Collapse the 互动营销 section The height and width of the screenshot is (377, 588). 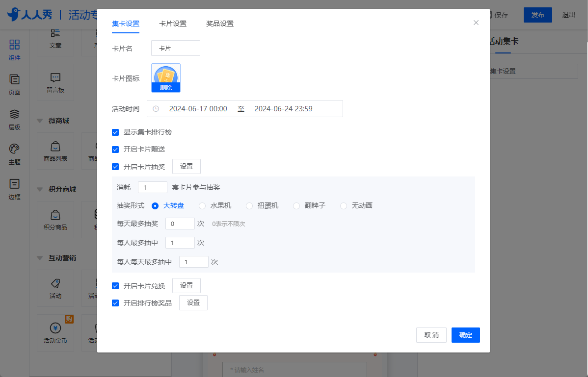tap(40, 258)
